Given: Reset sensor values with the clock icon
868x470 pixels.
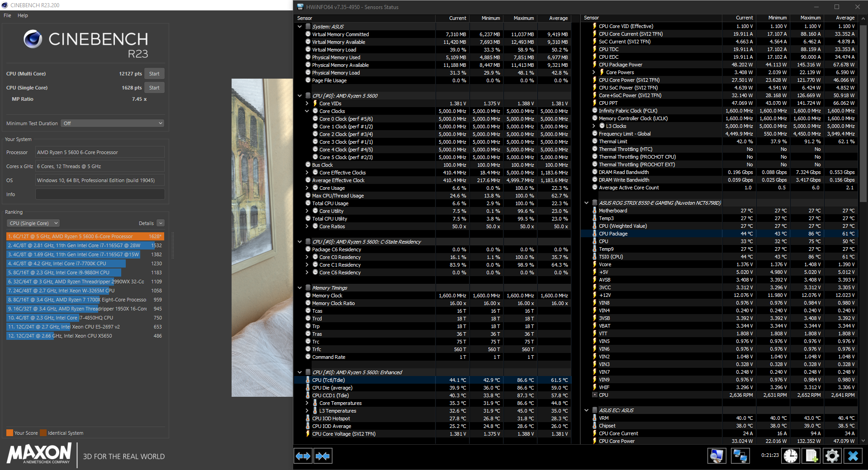Looking at the screenshot, I should click(x=790, y=456).
